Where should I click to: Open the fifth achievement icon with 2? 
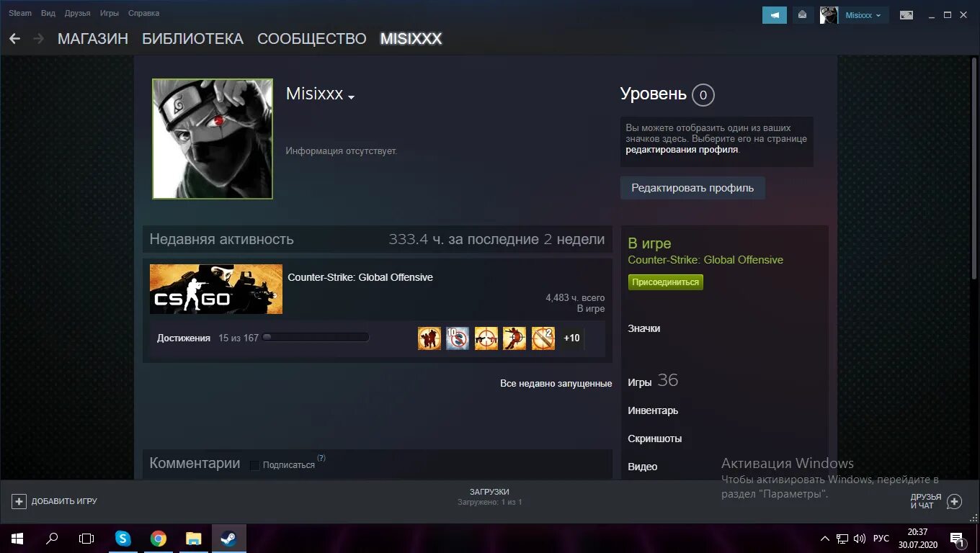543,338
